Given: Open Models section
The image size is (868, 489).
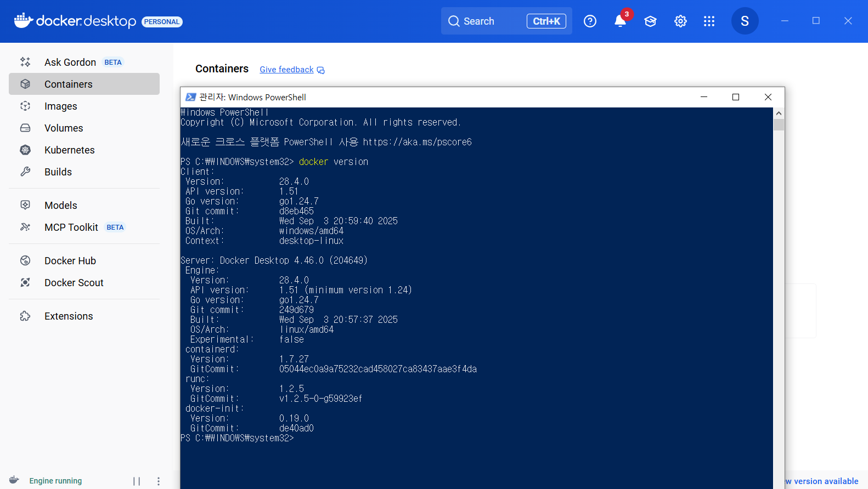Looking at the screenshot, I should [x=84, y=205].
